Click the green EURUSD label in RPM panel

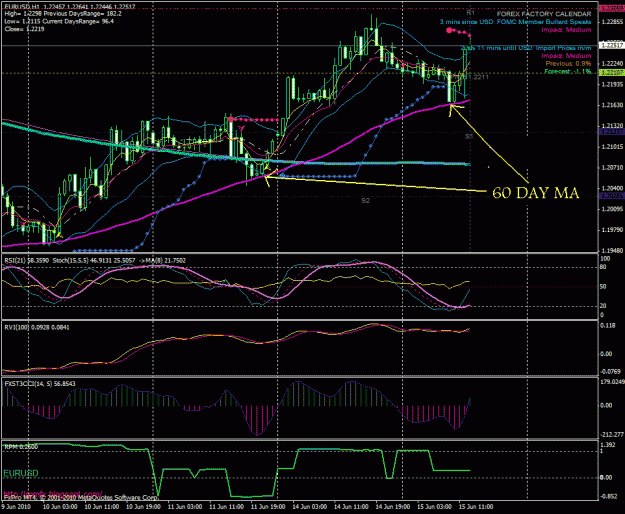(x=21, y=473)
